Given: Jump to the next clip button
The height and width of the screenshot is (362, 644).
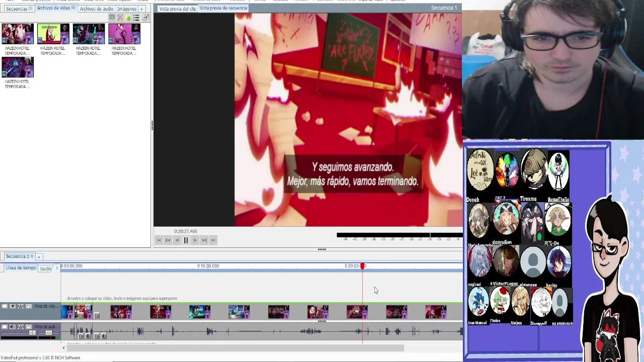Looking at the screenshot, I should 204,240.
